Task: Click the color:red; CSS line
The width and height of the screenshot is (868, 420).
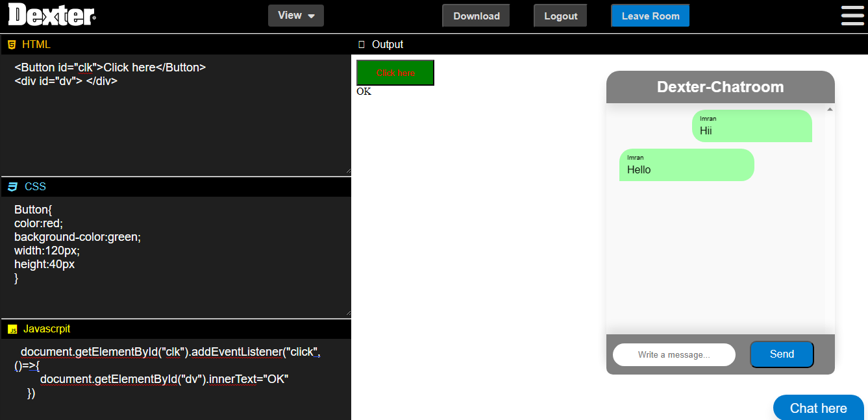Action: click(38, 224)
